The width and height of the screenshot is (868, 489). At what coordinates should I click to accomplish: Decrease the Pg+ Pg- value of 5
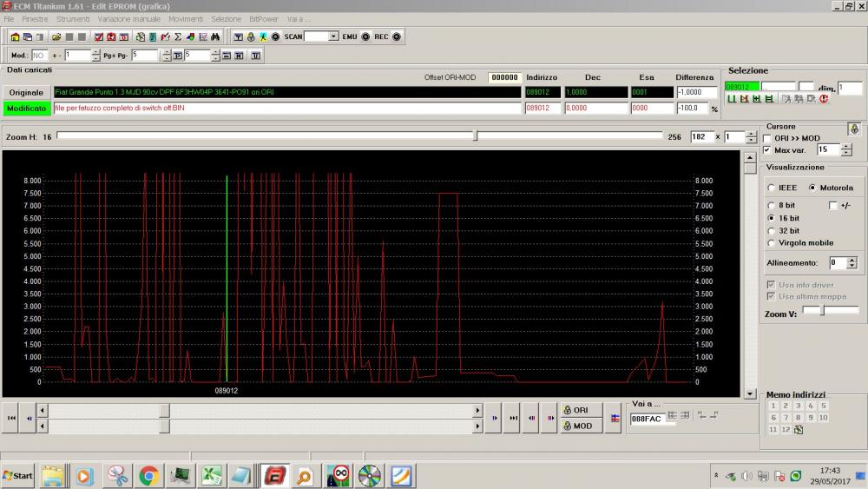[166, 58]
